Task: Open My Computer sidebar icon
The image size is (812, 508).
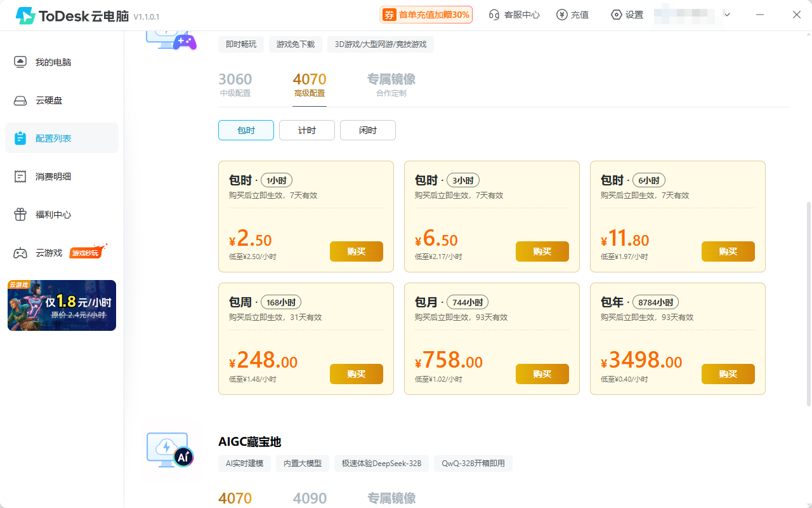Action: [20, 62]
